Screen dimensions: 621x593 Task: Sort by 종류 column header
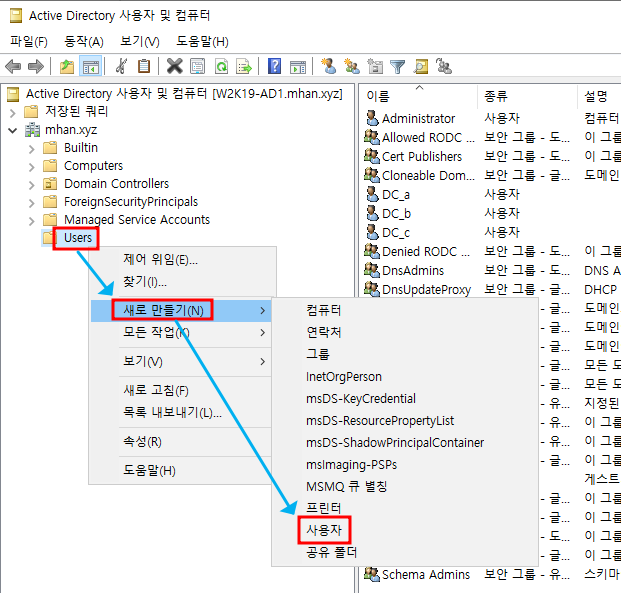click(527, 96)
